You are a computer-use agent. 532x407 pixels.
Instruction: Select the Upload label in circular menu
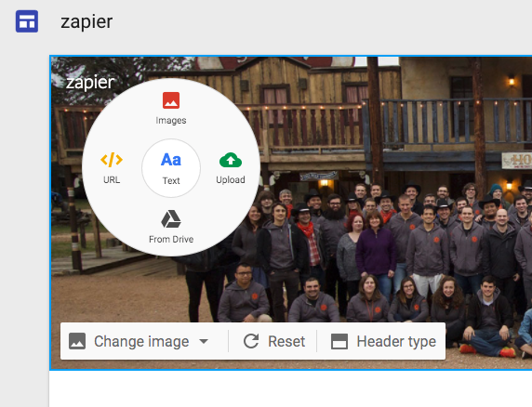[231, 180]
